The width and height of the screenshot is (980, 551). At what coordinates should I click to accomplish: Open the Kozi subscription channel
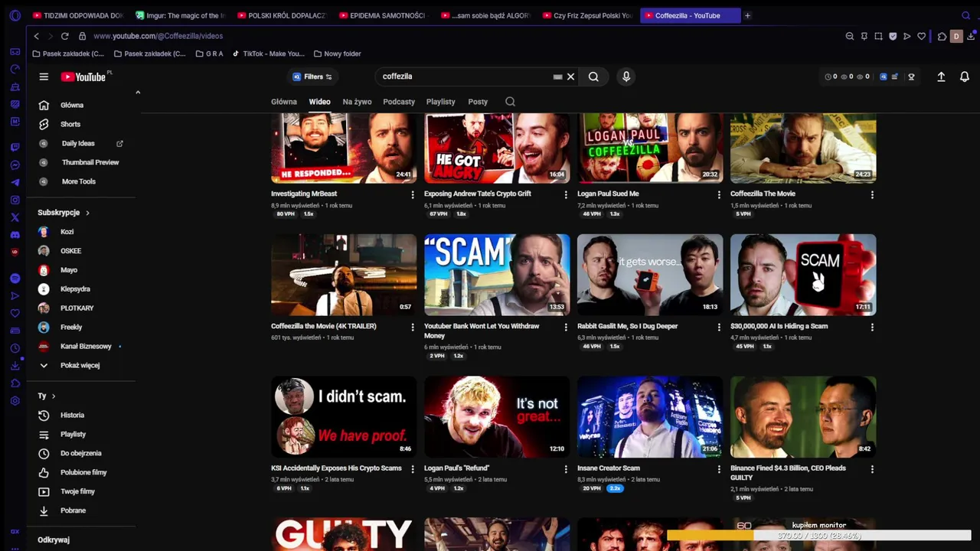coord(67,232)
